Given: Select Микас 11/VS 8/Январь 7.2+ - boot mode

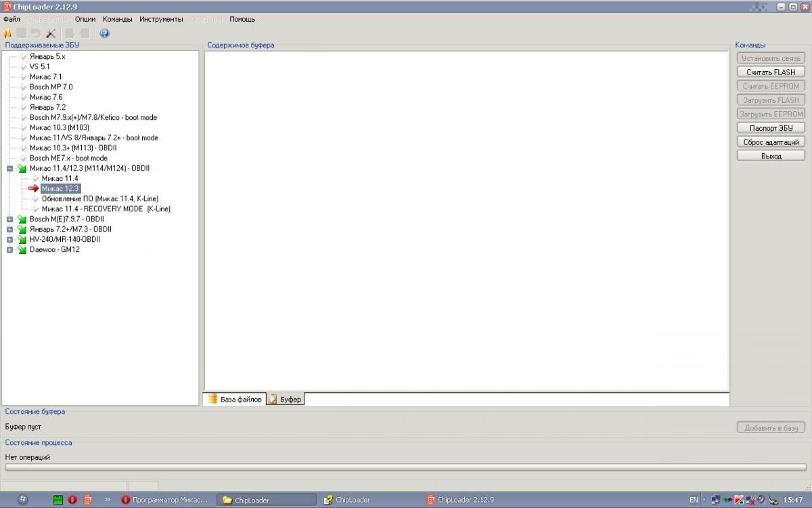Looking at the screenshot, I should (94, 137).
